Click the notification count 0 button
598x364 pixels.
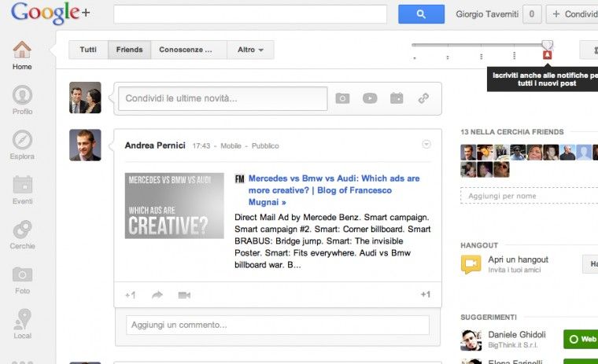tap(532, 14)
